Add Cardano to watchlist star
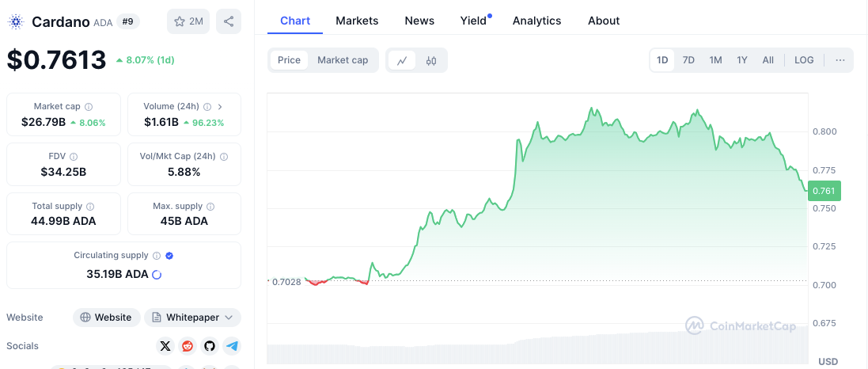The width and height of the screenshot is (868, 369). coord(188,21)
